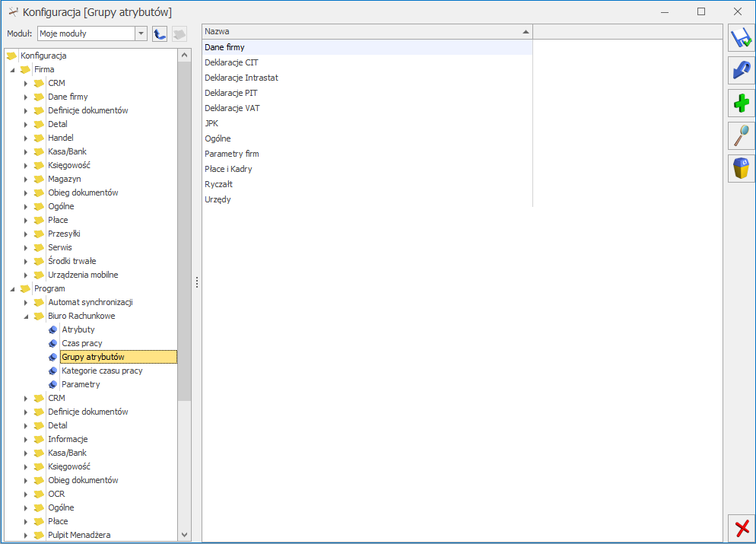
Task: Select Definicje dokumentów under Firma
Action: click(x=87, y=110)
